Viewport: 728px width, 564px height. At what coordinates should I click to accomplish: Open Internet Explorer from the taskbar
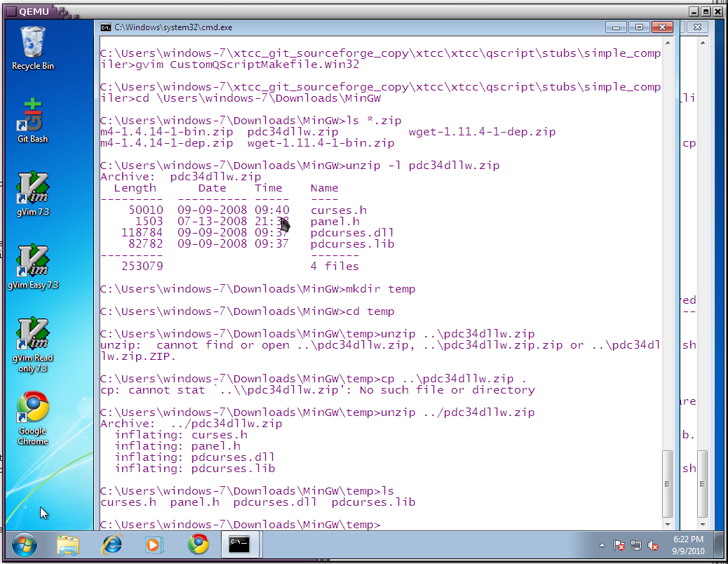[x=112, y=544]
